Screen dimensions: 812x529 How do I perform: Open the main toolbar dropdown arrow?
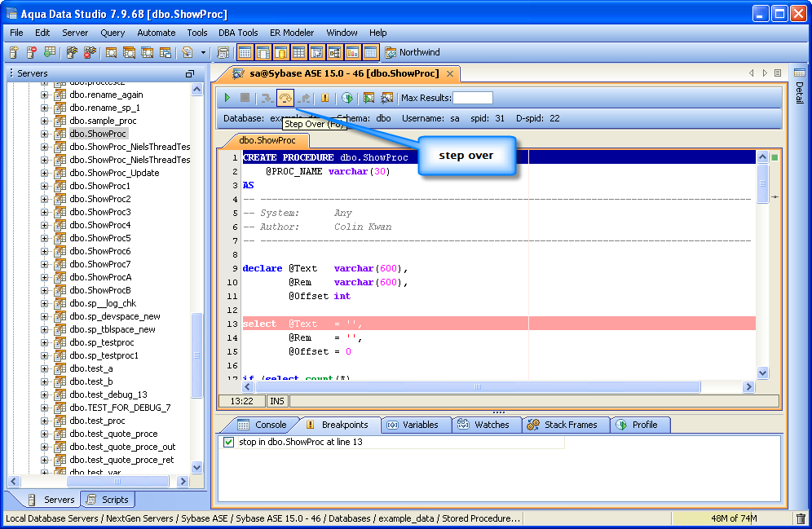click(x=204, y=52)
